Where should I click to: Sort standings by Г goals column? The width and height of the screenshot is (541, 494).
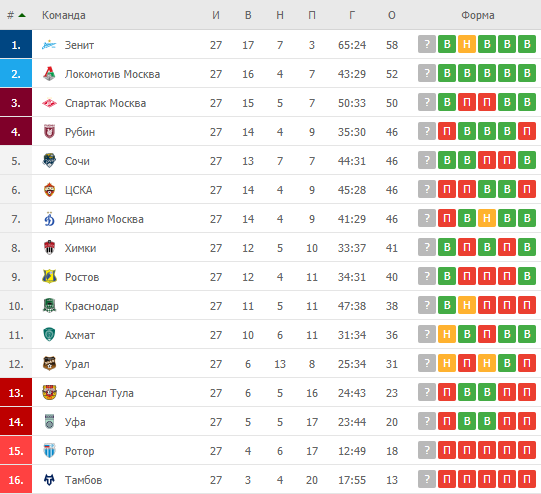pyautogui.click(x=352, y=15)
